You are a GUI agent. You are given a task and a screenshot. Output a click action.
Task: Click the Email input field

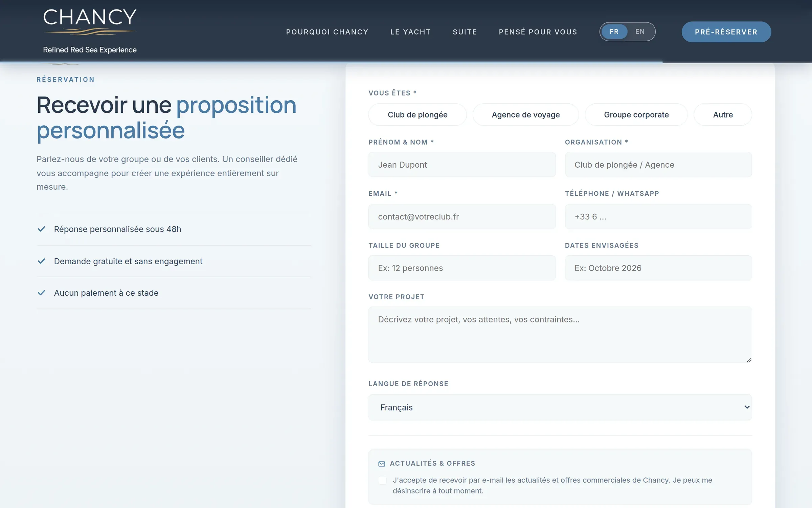[462, 216]
